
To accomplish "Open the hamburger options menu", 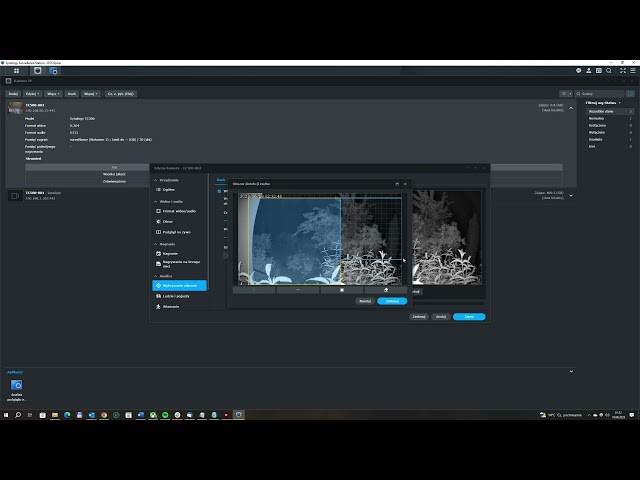I will pos(633,71).
